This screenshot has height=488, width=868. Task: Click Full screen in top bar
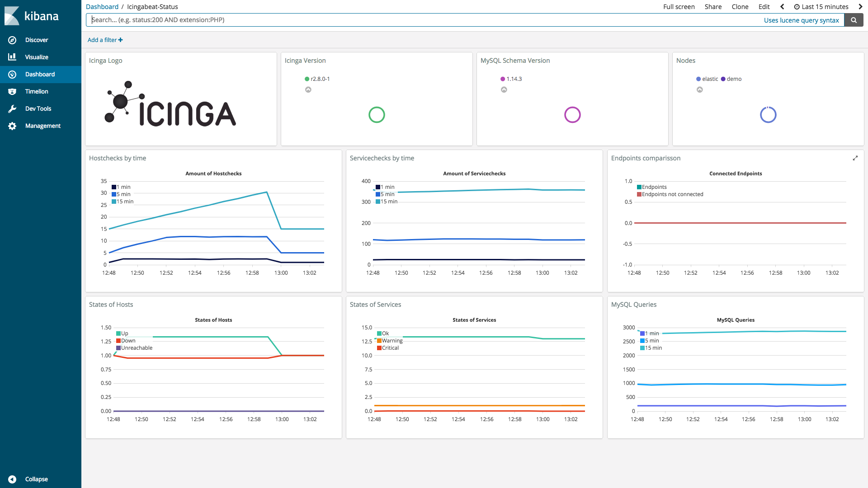tap(679, 7)
